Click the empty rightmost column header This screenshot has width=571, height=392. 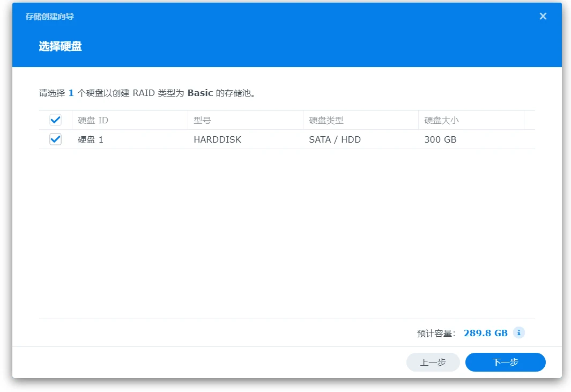(529, 120)
